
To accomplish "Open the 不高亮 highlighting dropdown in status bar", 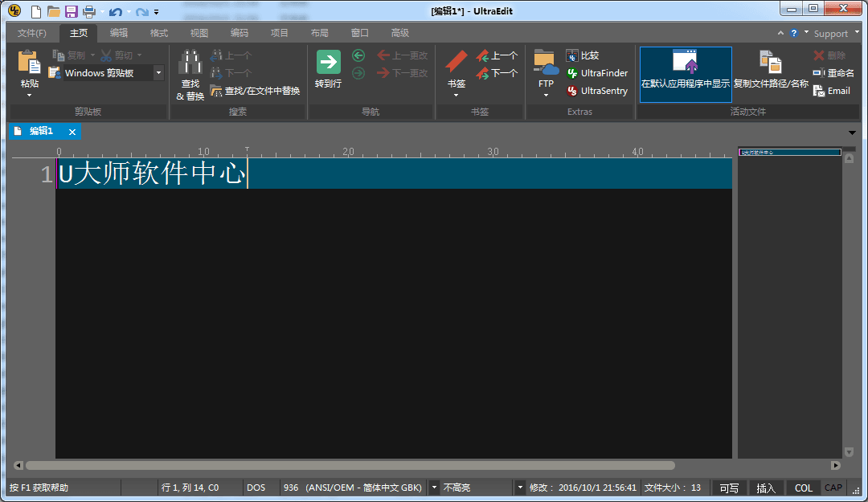I will [x=519, y=488].
